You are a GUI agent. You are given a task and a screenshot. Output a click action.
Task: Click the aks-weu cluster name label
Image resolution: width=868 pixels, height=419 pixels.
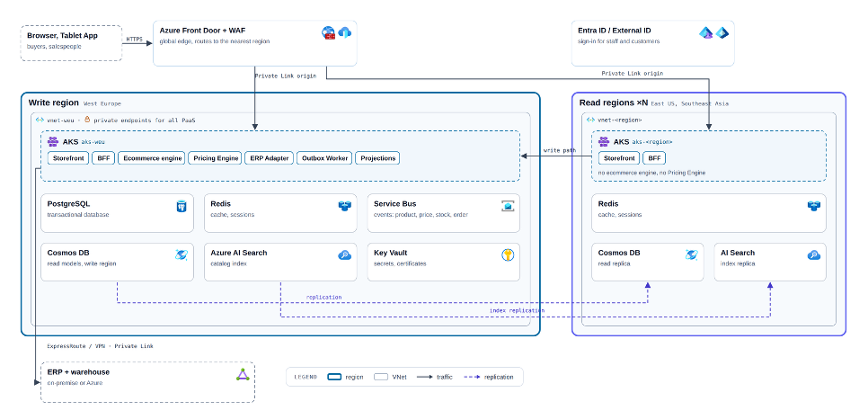[93, 142]
